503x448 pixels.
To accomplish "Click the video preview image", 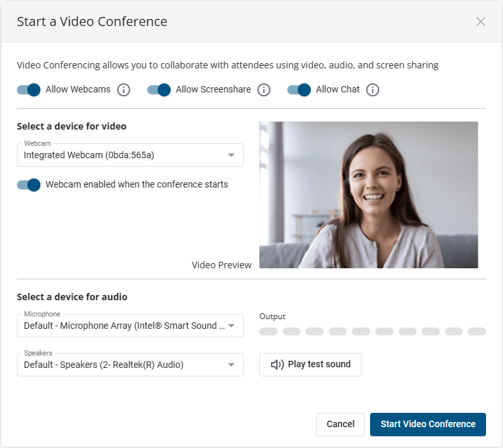I will [x=369, y=195].
